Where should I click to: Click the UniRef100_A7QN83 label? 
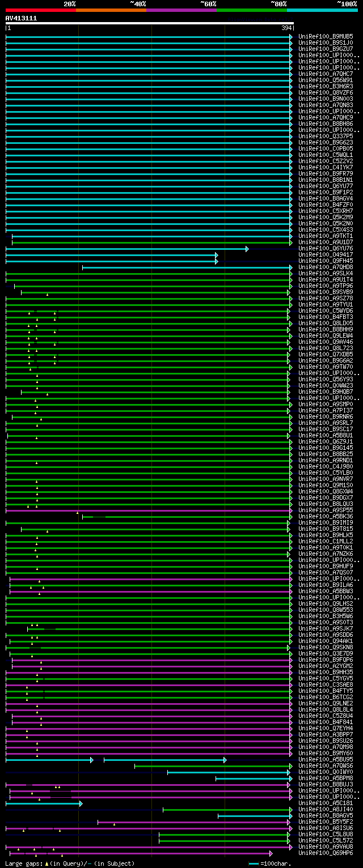pos(326,105)
